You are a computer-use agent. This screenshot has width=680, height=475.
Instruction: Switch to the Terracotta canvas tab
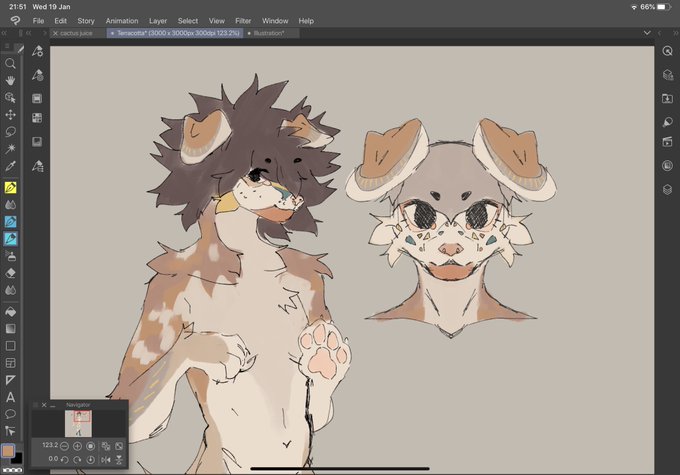(x=175, y=33)
